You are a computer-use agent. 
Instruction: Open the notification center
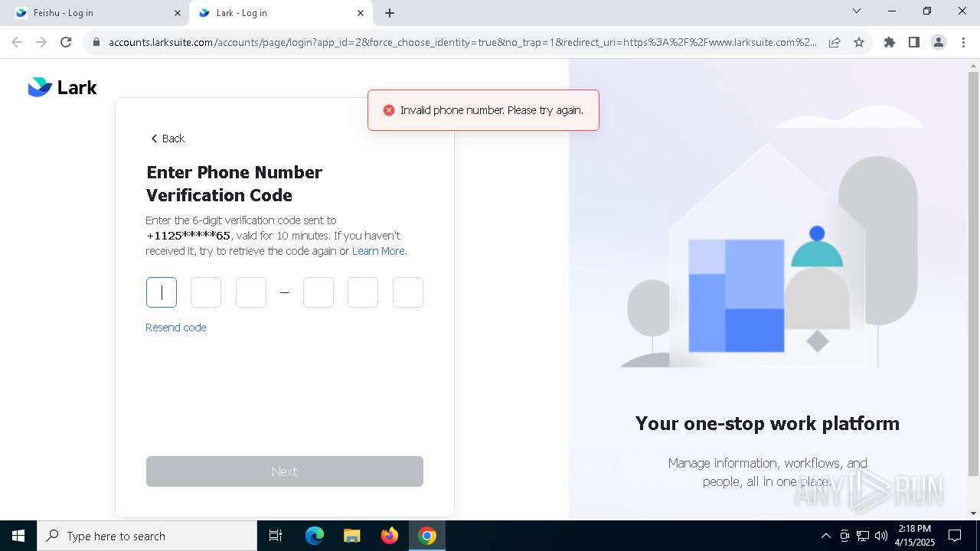(955, 536)
